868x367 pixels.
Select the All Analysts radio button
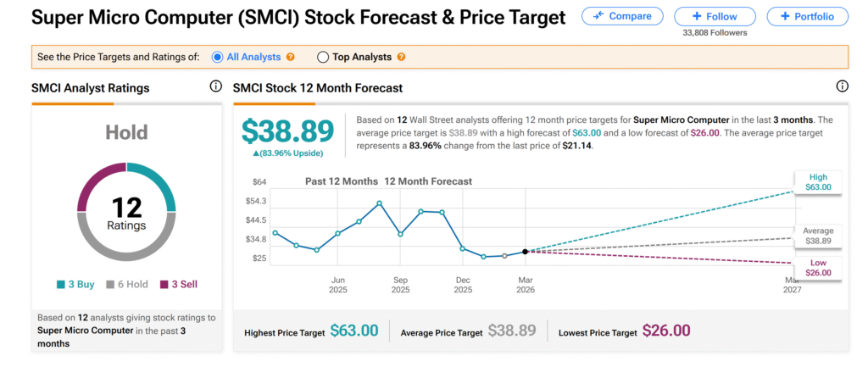click(217, 58)
